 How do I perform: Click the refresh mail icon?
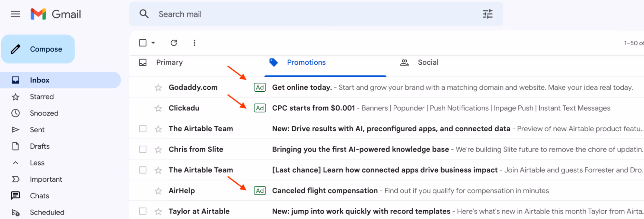coord(174,43)
